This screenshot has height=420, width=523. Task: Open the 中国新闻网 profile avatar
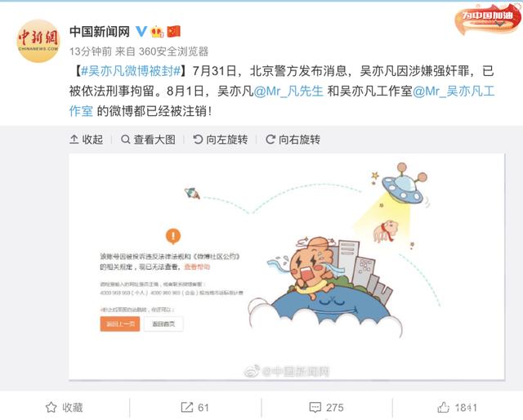(x=38, y=41)
